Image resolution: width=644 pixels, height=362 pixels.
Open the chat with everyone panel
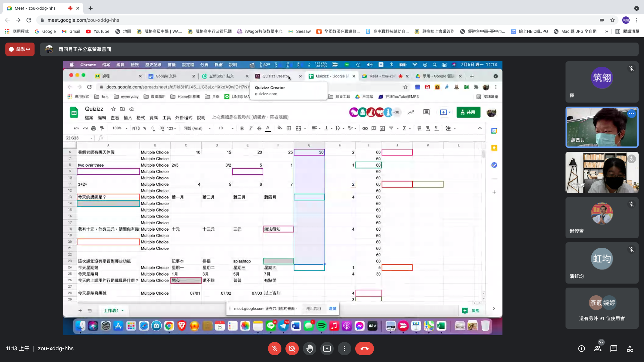[613, 349]
